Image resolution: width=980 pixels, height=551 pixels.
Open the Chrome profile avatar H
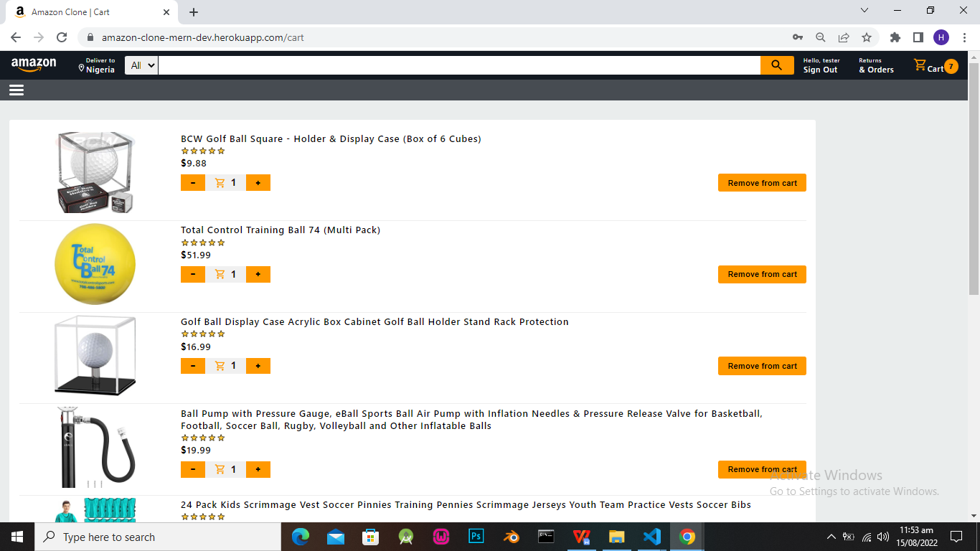(x=941, y=37)
